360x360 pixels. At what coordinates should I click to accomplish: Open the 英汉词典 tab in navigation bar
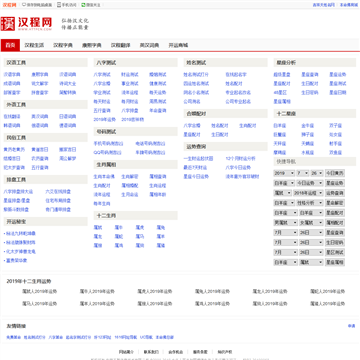point(149,45)
